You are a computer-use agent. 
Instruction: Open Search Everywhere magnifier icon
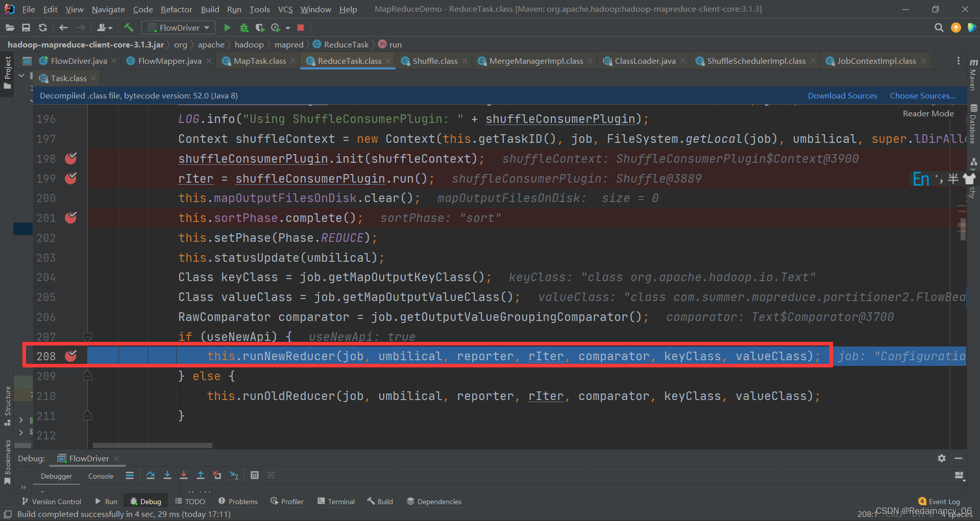click(939, 28)
